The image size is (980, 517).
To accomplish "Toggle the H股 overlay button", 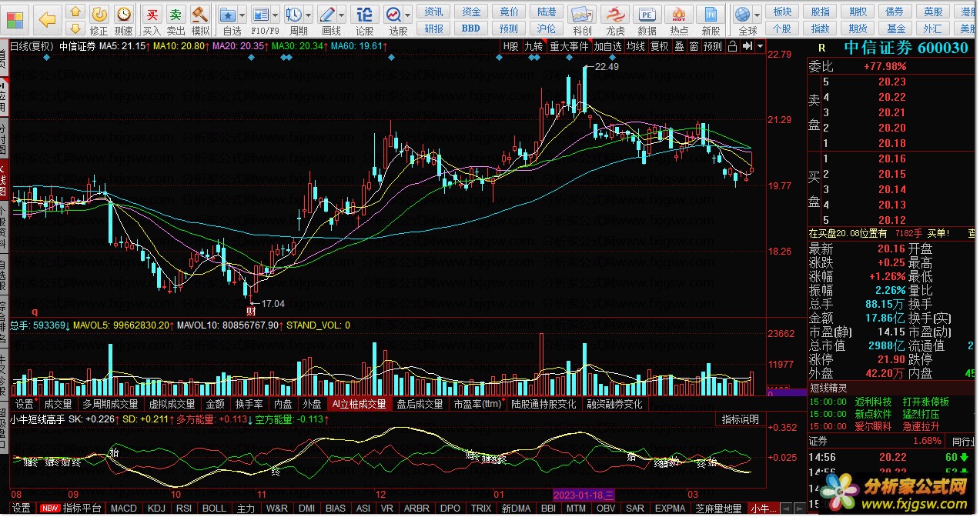I will 510,46.
